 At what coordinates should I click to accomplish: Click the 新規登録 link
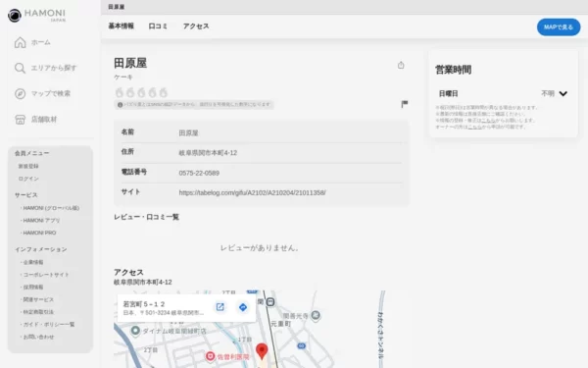[28, 166]
